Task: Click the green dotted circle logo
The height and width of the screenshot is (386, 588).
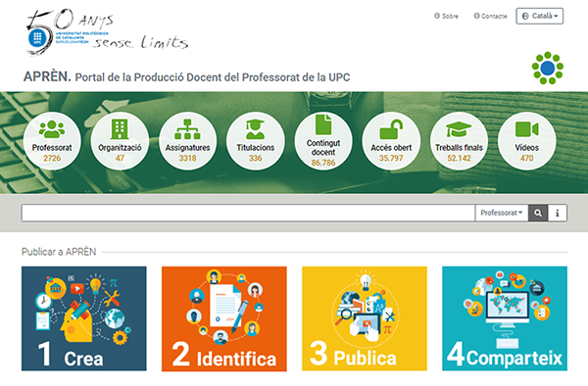Action: tap(548, 68)
